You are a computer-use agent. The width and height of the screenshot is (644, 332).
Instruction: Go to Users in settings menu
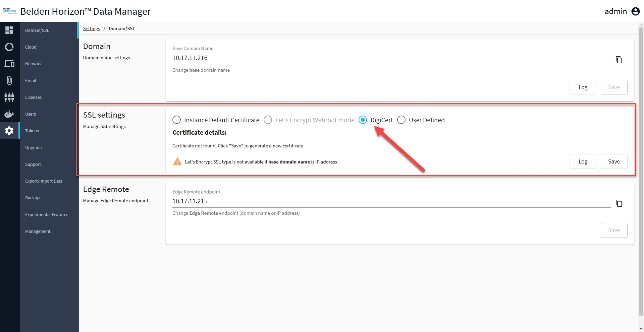tap(49, 114)
